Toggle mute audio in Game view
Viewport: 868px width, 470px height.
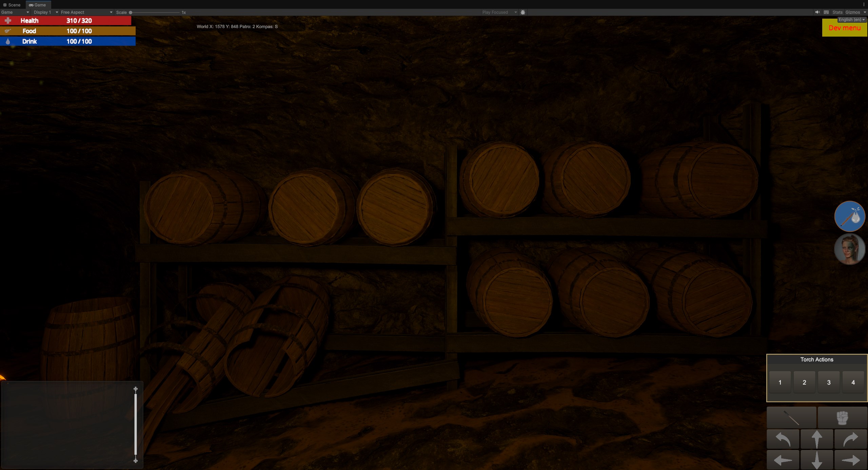(x=817, y=12)
